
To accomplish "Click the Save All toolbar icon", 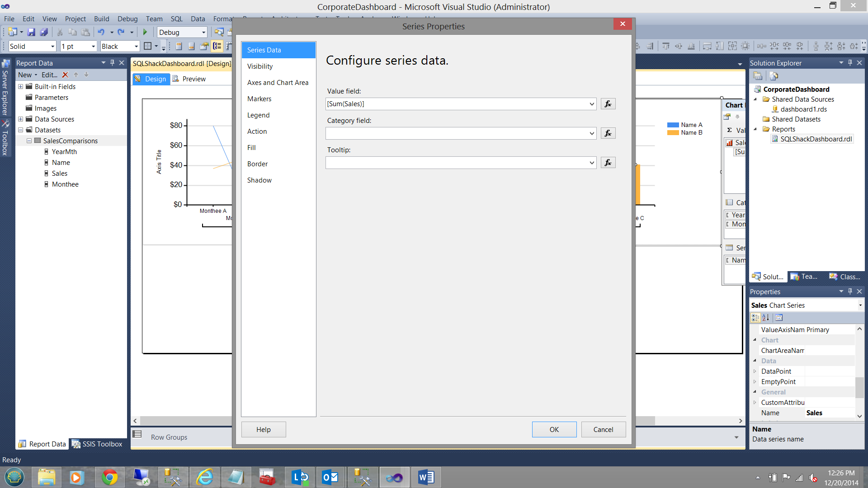I will [44, 32].
